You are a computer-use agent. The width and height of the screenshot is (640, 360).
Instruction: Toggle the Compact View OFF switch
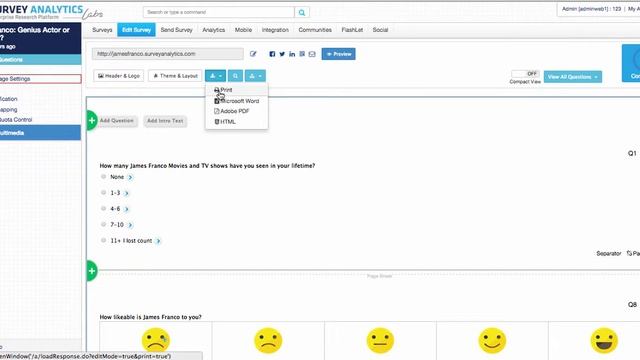525,74
